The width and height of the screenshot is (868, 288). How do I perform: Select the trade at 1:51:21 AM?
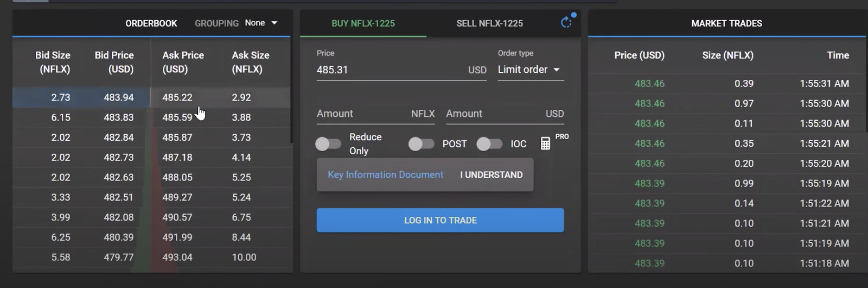pyautogui.click(x=727, y=223)
